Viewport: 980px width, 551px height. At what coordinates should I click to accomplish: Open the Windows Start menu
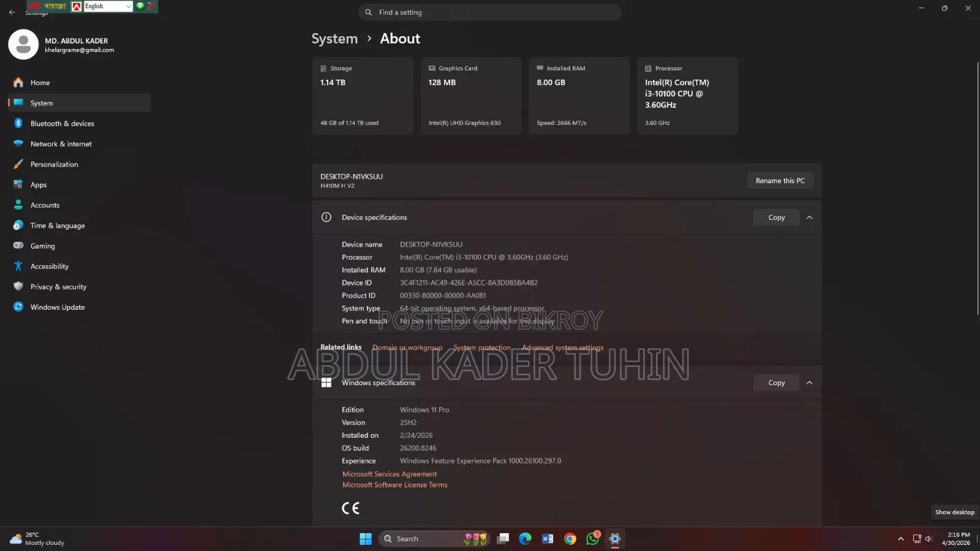click(366, 539)
